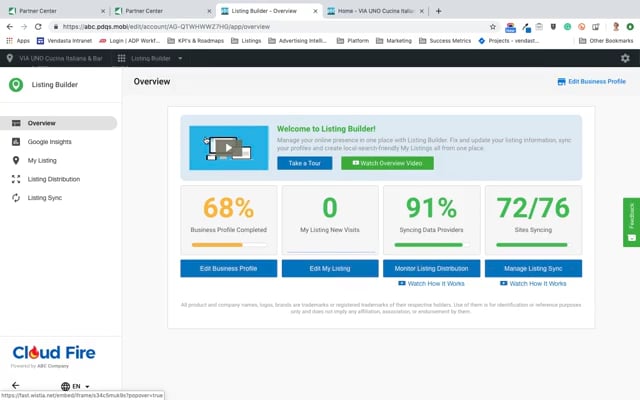Switch to first Partner Center tab
The height and width of the screenshot is (400, 640).
click(55, 11)
